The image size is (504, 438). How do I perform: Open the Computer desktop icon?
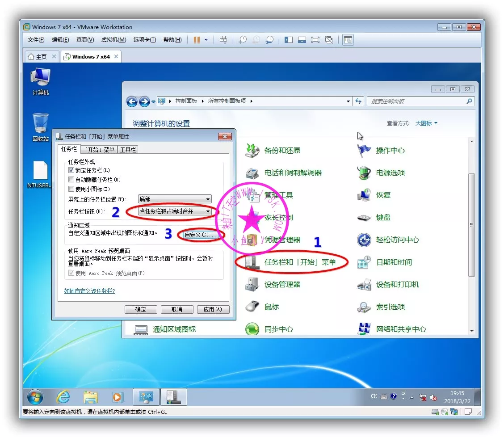40,81
